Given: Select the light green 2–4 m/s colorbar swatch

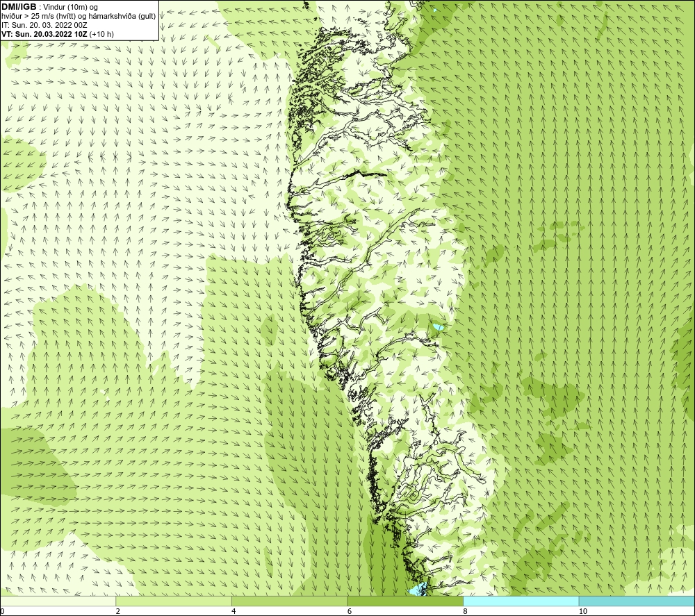Looking at the screenshot, I should point(174,601).
